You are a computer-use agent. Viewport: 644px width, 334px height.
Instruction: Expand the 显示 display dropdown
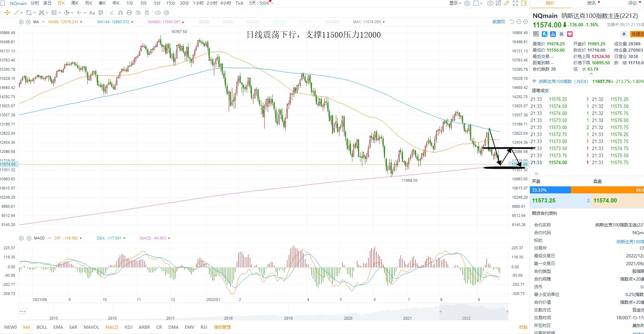(455, 3)
